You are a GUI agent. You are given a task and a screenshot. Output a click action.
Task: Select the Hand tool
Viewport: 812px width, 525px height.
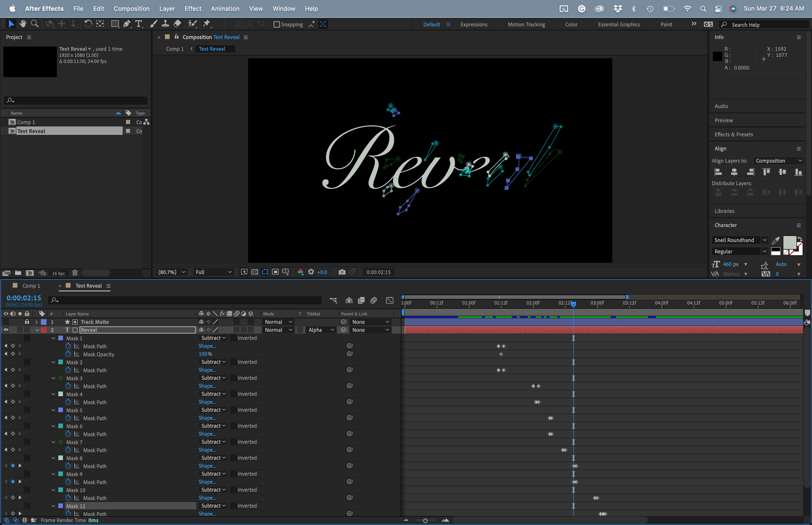tap(23, 24)
